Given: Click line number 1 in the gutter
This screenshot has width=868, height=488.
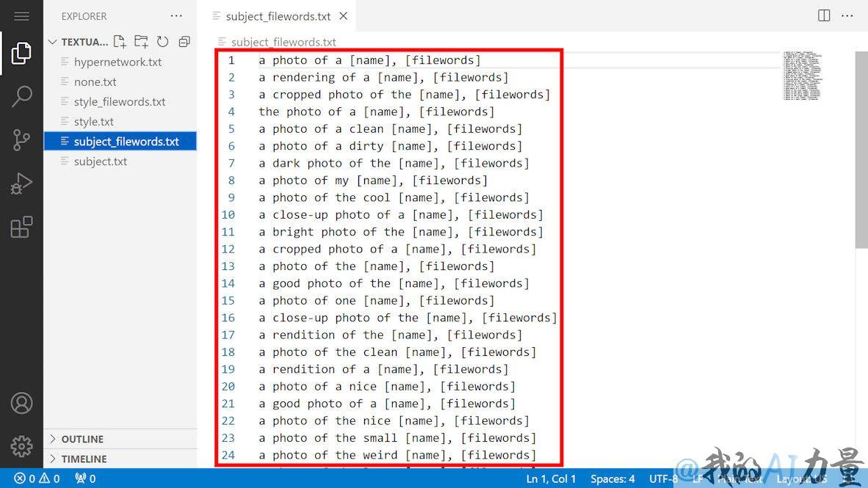Looking at the screenshot, I should point(231,59).
